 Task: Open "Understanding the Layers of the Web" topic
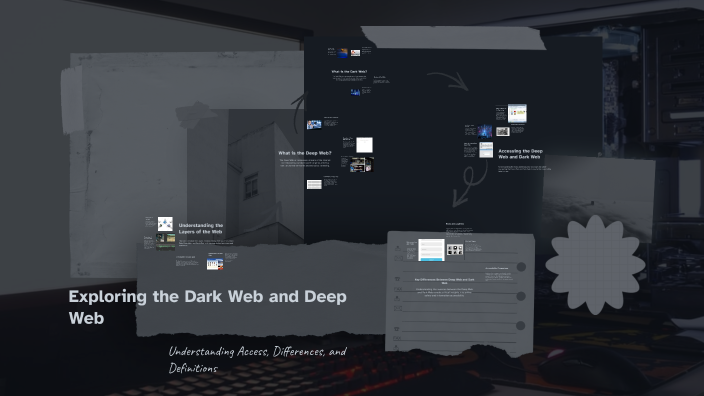pos(201,229)
